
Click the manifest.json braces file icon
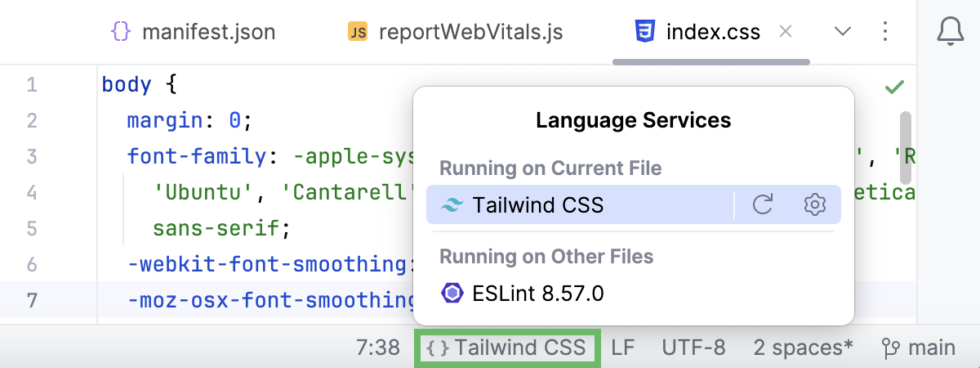(x=121, y=33)
